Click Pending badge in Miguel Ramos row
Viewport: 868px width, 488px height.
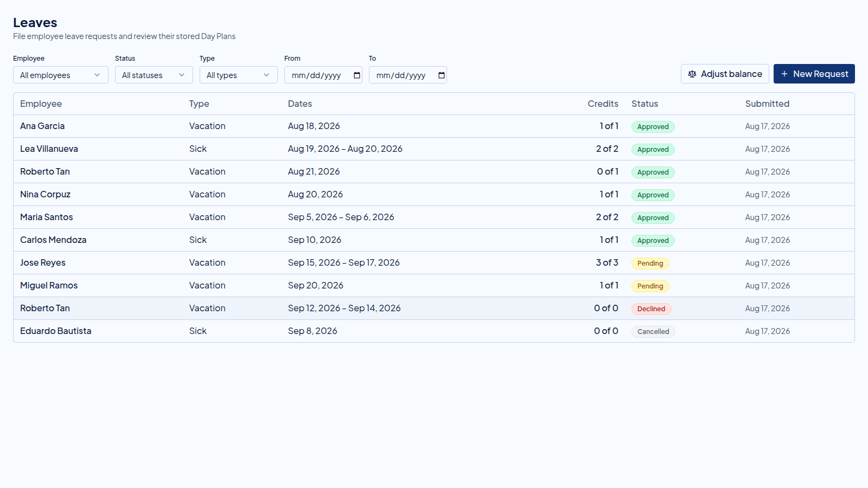pos(650,286)
